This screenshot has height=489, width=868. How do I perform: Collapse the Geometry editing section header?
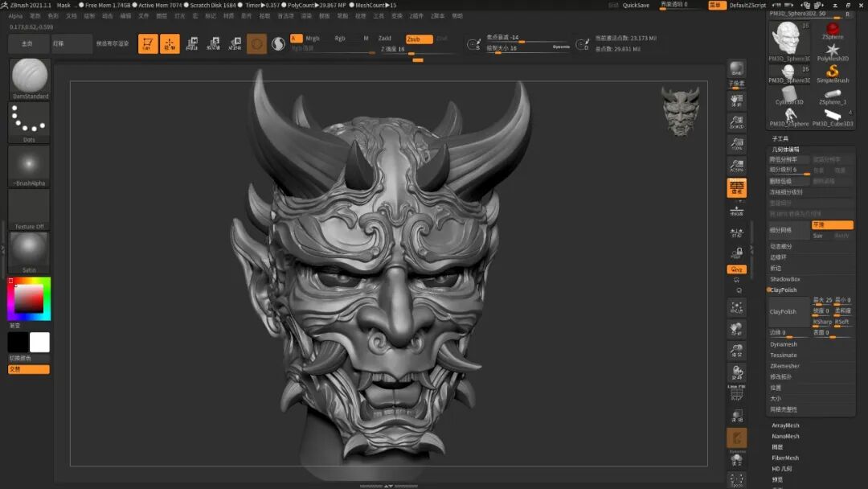pyautogui.click(x=785, y=150)
